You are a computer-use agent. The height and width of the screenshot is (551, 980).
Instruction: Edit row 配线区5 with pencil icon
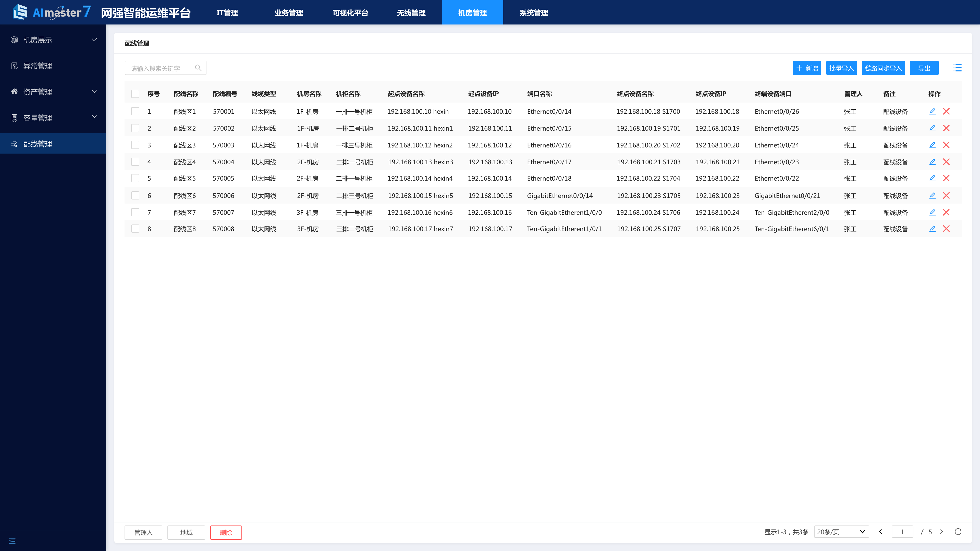tap(932, 178)
